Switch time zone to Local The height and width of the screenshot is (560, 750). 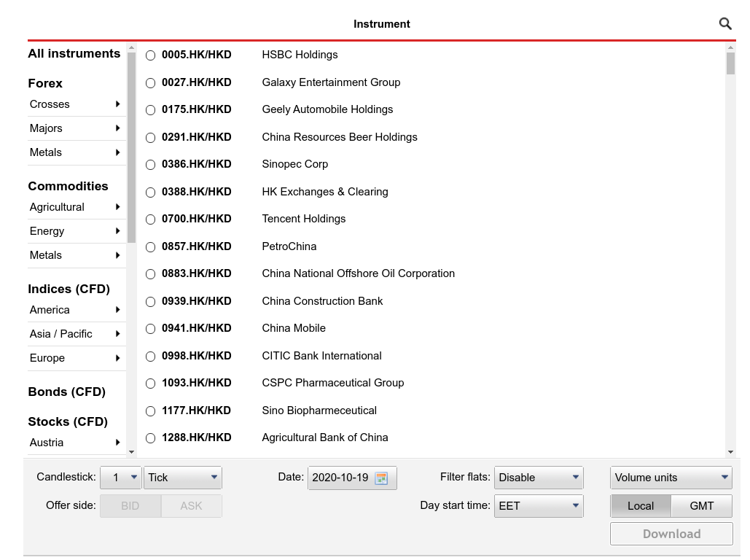[641, 506]
